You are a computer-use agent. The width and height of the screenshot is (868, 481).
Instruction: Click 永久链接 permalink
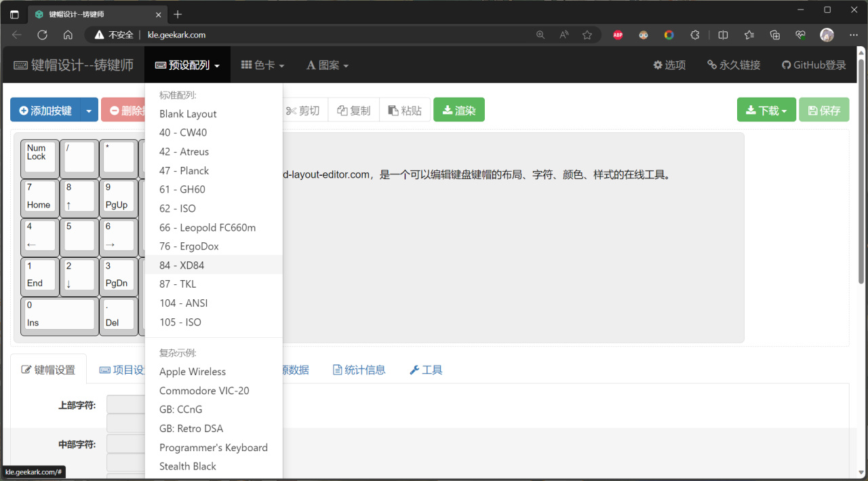734,65
